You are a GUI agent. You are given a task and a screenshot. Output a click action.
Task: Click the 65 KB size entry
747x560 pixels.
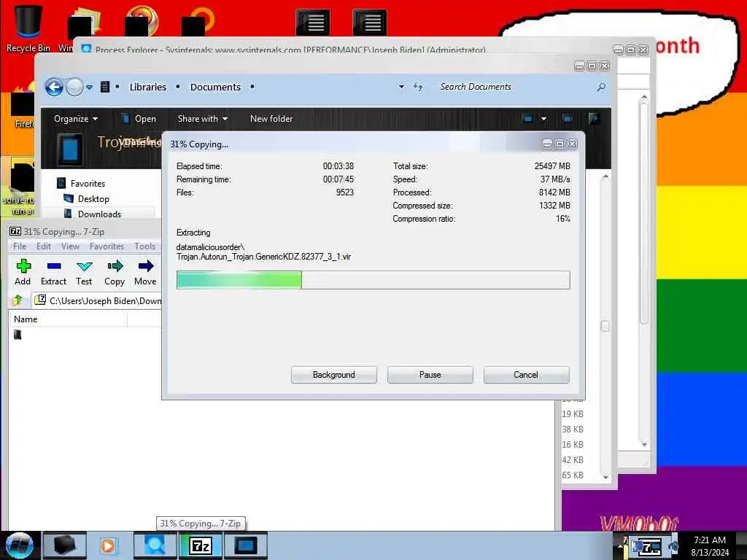click(x=573, y=475)
